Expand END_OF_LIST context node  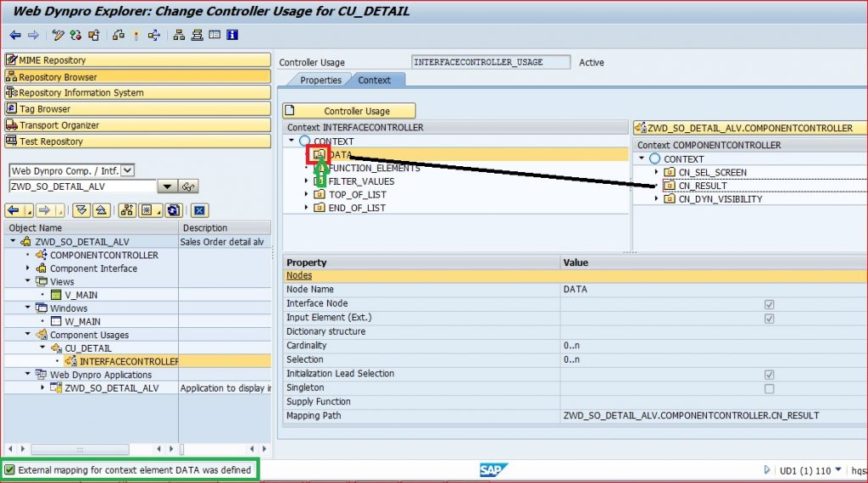[x=306, y=208]
